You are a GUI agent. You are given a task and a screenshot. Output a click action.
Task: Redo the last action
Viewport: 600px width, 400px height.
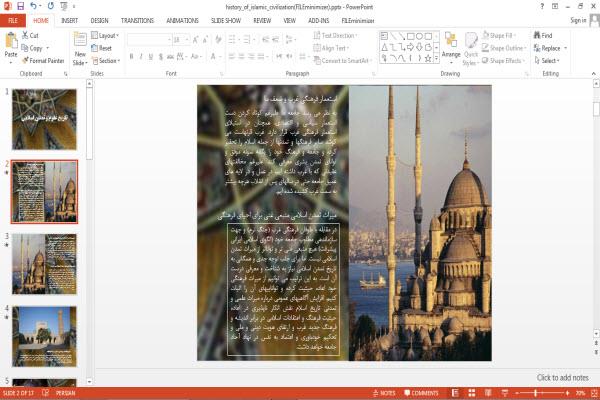tap(51, 6)
